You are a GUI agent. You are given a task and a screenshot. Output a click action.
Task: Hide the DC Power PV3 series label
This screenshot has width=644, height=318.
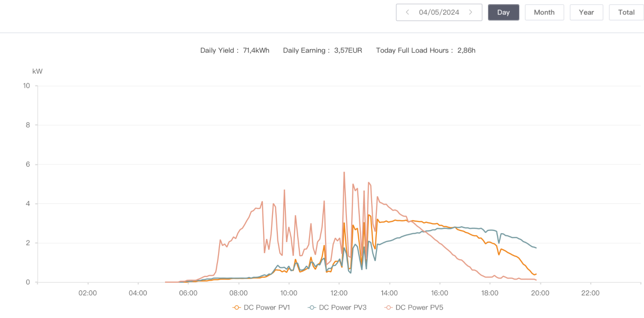coord(343,308)
